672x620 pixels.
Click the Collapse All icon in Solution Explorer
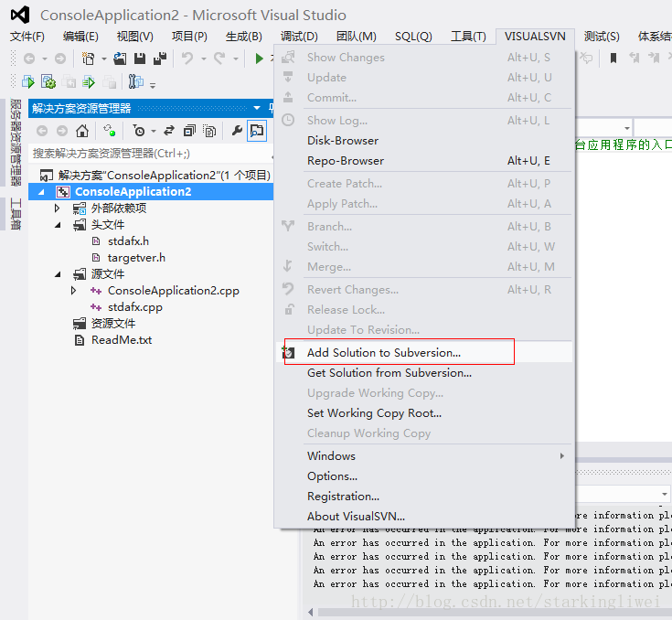click(189, 131)
